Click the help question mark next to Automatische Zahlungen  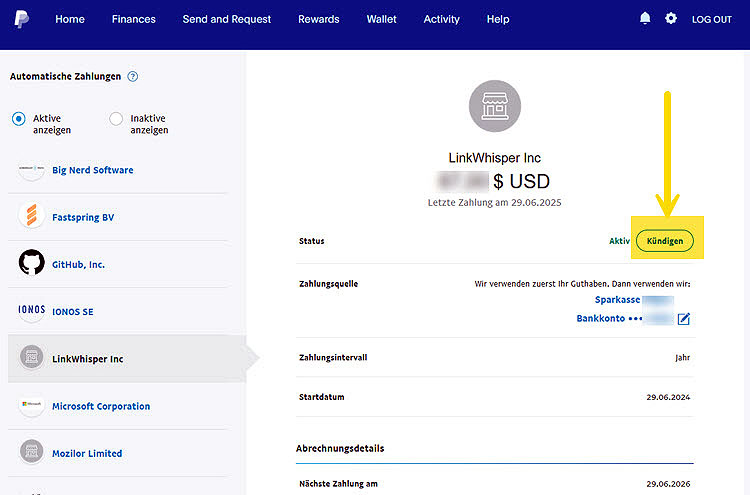[x=132, y=77]
